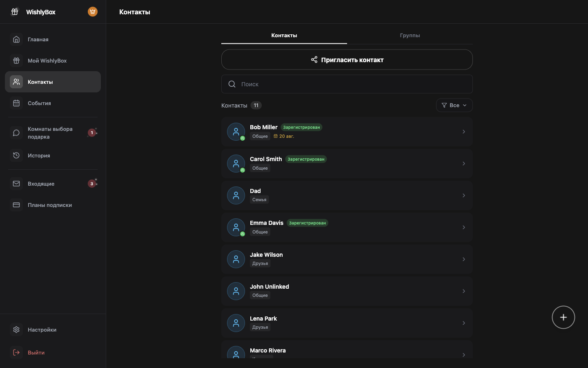Click Jake Wilson's avatar icon
The width and height of the screenshot is (588, 368).
pos(236,259)
